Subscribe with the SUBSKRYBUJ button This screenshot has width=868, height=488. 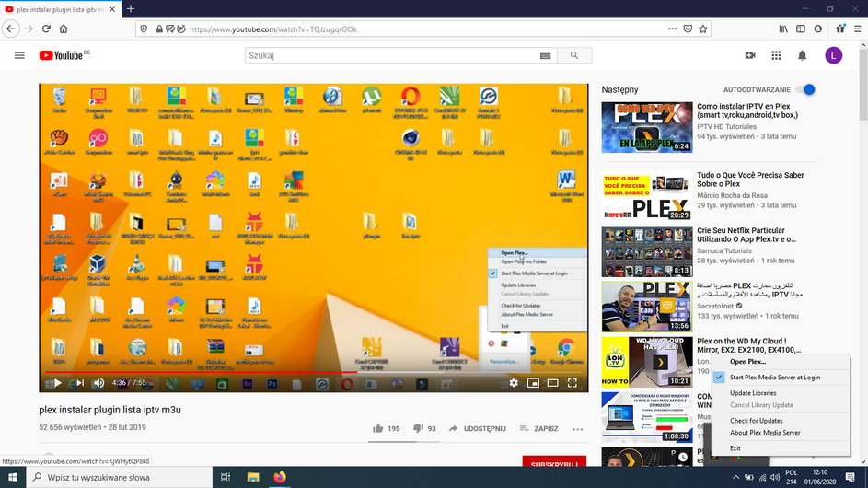pyautogui.click(x=554, y=462)
